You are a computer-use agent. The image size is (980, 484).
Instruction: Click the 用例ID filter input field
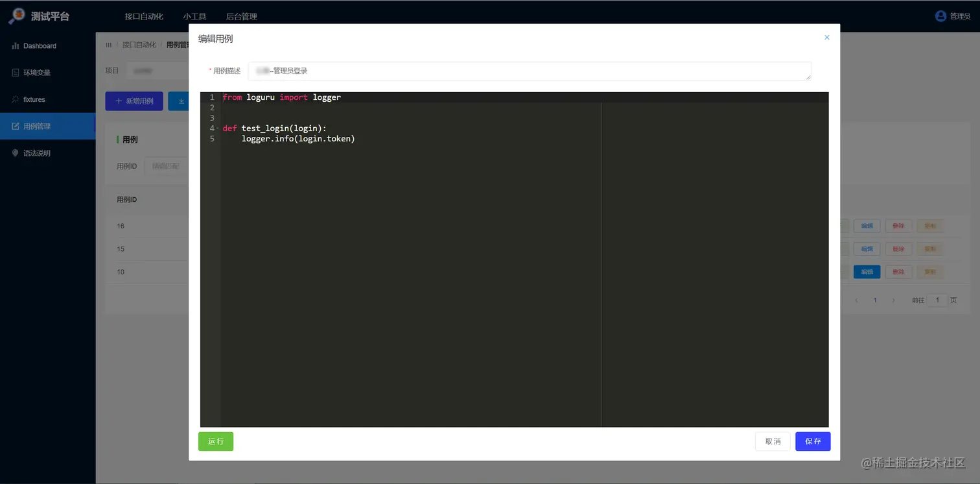pos(167,166)
